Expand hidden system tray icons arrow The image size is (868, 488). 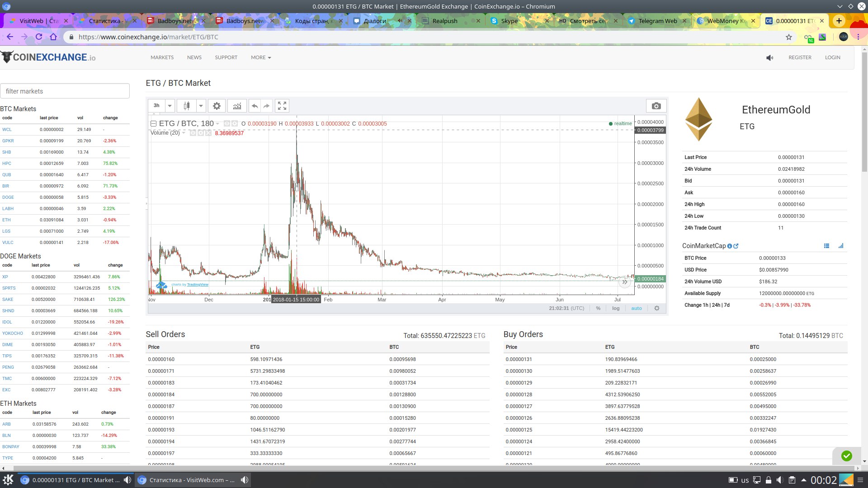pyautogui.click(x=803, y=480)
